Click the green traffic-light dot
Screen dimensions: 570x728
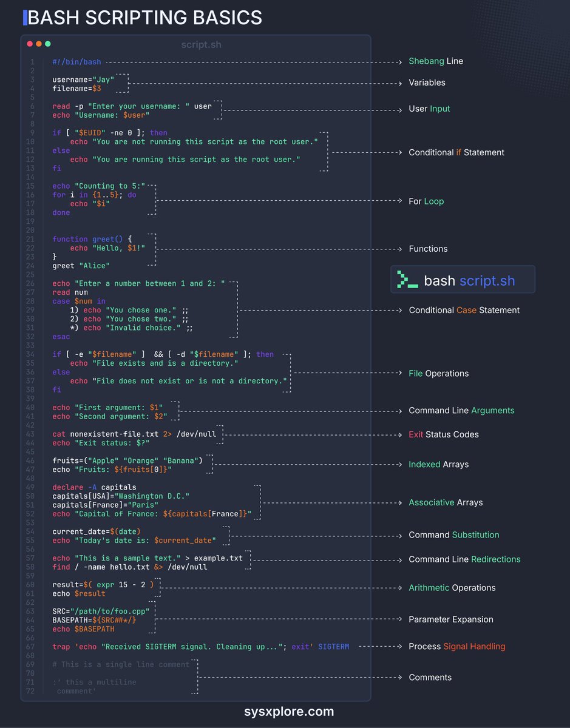47,44
